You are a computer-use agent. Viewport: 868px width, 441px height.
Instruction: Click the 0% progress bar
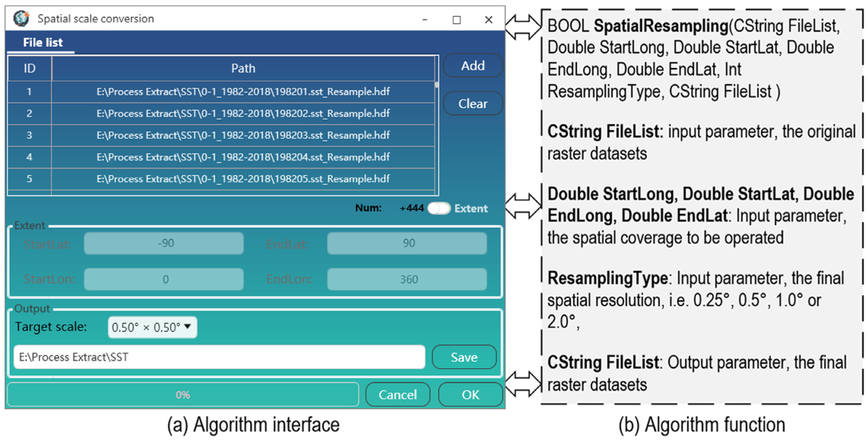pos(183,395)
